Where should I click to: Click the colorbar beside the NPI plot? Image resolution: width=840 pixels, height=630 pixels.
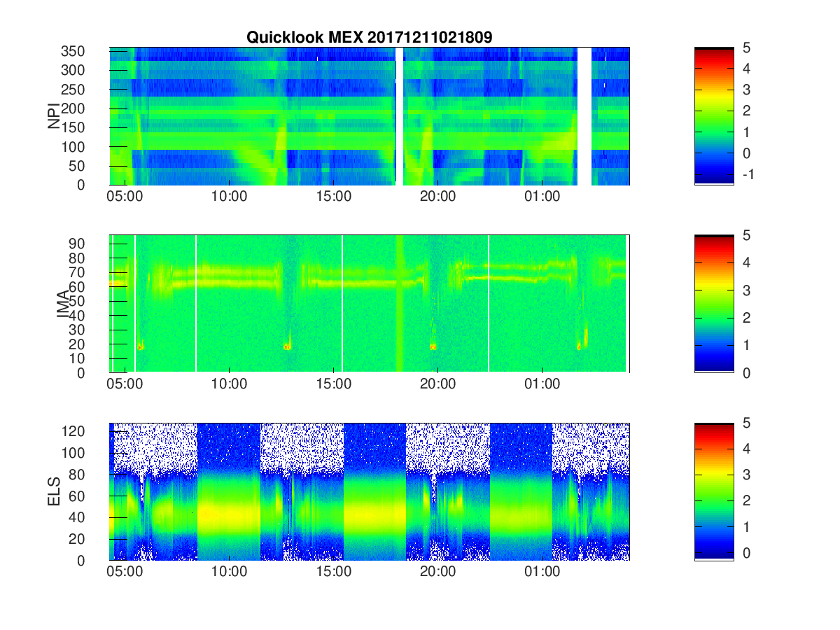click(x=714, y=116)
